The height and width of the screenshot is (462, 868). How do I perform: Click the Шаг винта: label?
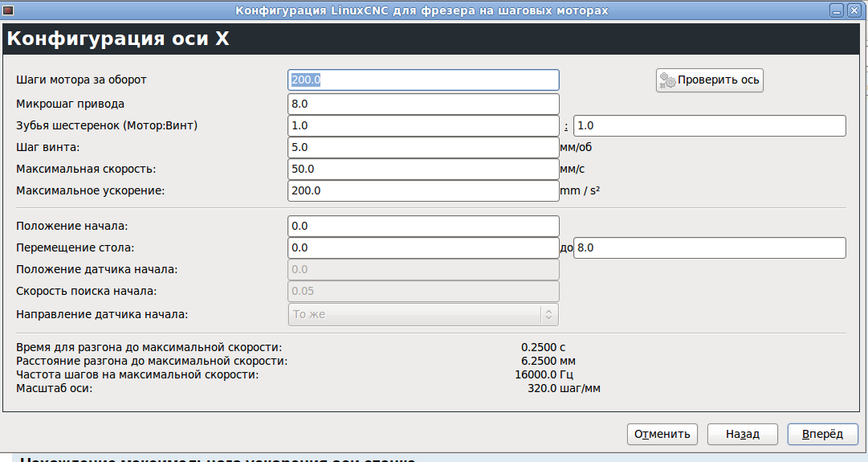click(47, 147)
